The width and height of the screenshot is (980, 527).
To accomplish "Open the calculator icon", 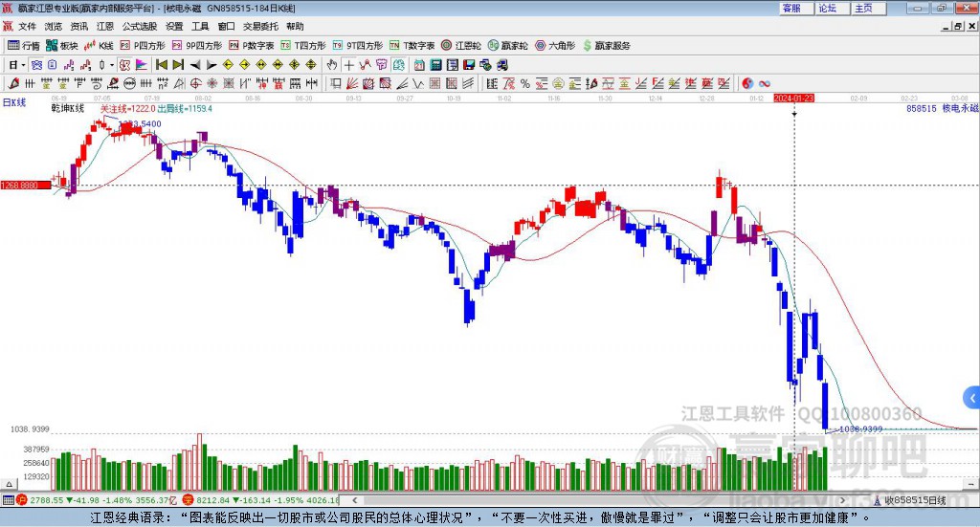I will pos(435,65).
